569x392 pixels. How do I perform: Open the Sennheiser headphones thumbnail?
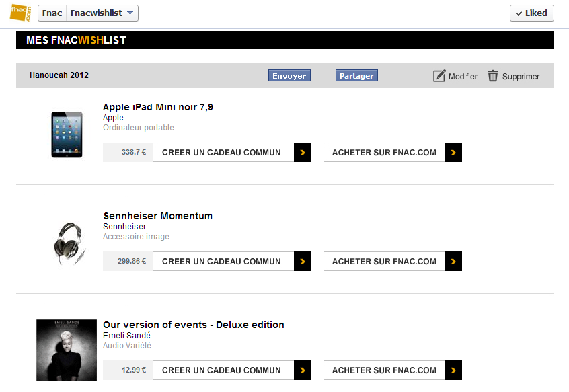pos(69,243)
